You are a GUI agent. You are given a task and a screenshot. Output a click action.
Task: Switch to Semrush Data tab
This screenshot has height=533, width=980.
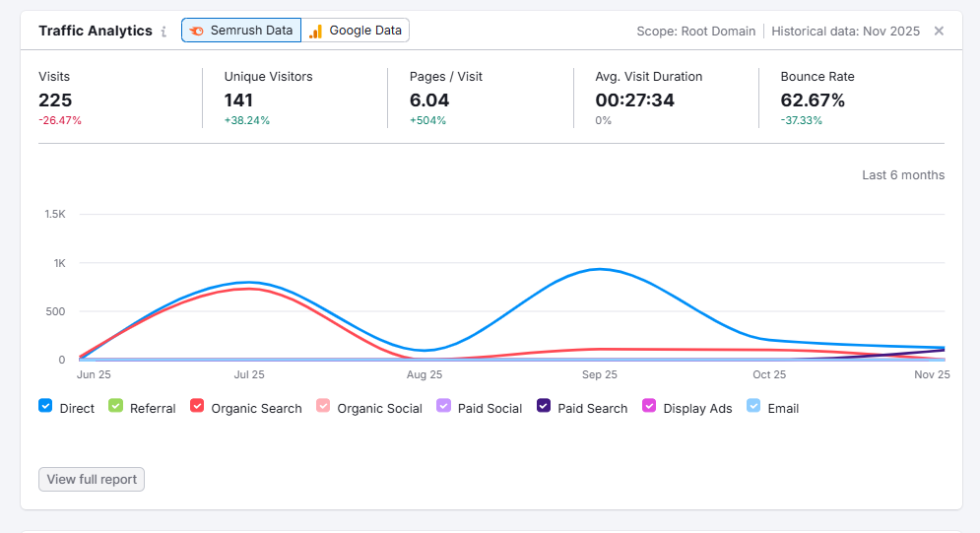click(x=241, y=31)
